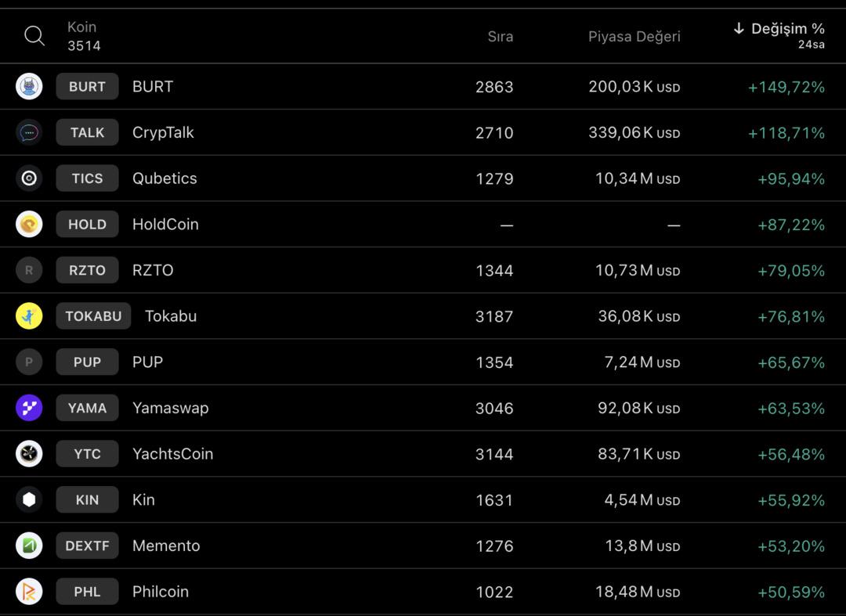Click the Yamaswap purple logo icon

tap(29, 408)
